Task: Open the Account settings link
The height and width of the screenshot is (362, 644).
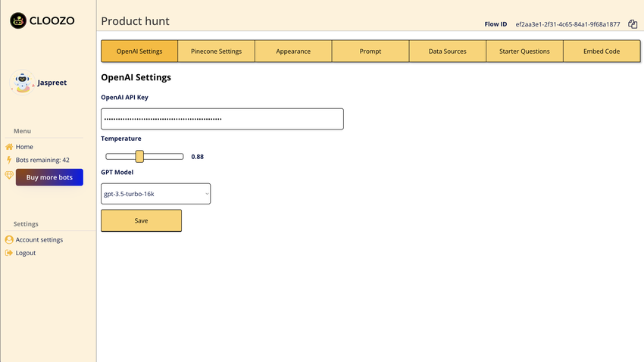Action: tap(39, 240)
